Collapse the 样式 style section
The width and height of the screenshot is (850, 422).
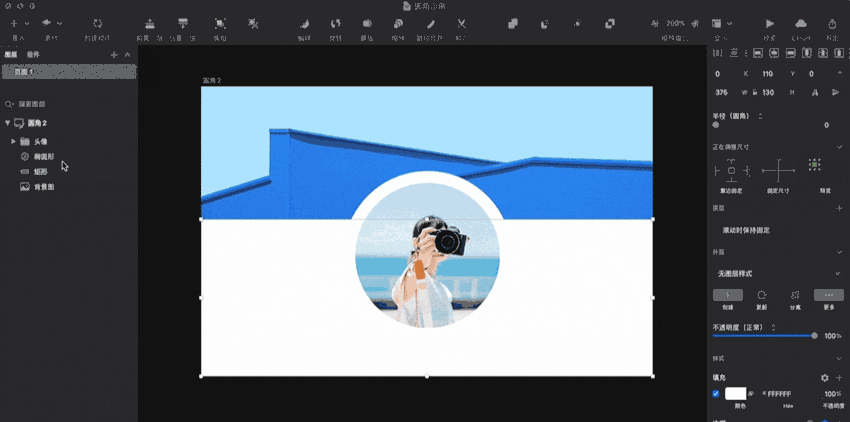[840, 359]
